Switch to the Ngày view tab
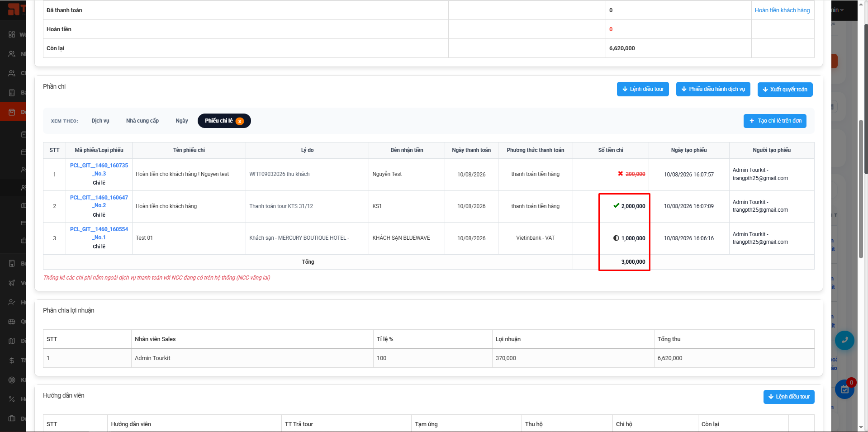Image resolution: width=868 pixels, height=432 pixels. [x=182, y=121]
